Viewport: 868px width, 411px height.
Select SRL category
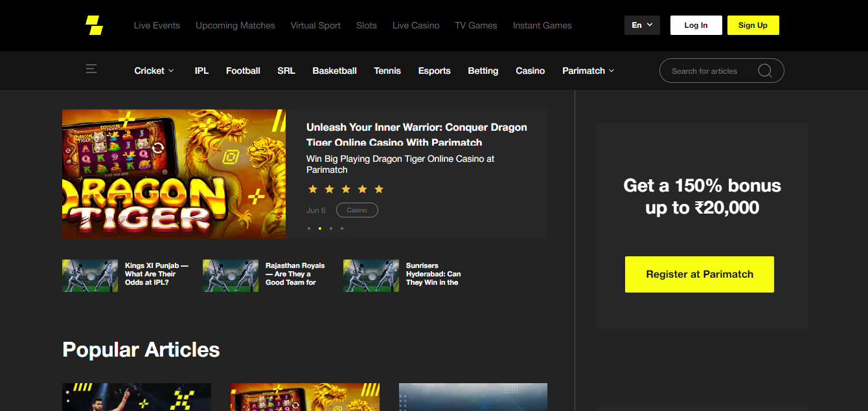[x=286, y=71]
